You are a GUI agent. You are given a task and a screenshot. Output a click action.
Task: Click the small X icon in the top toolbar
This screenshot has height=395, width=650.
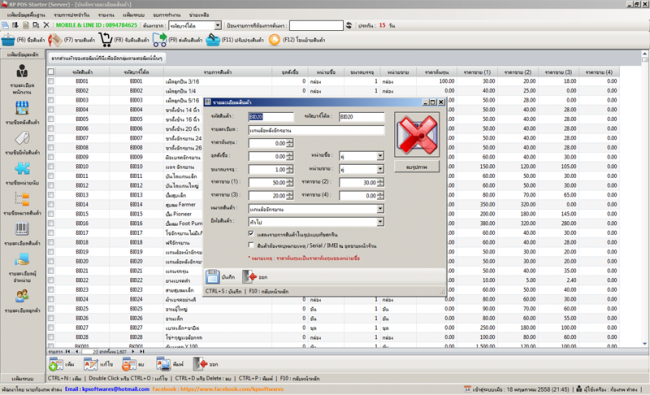tap(46, 25)
